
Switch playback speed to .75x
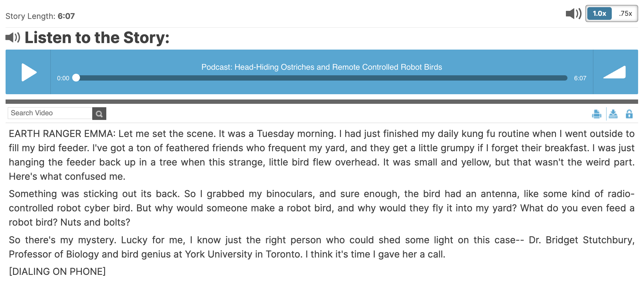pos(625,14)
